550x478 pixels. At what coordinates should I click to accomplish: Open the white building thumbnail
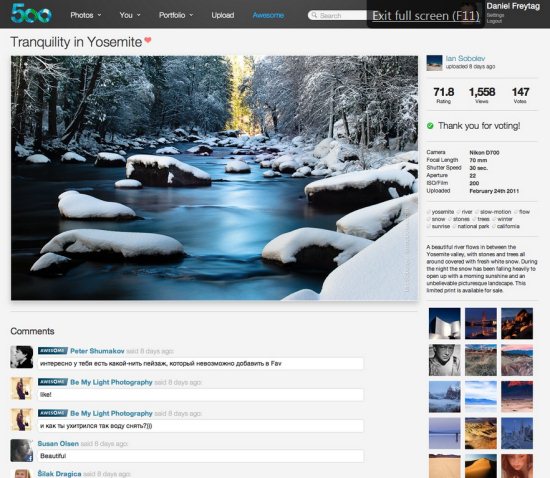(x=444, y=323)
